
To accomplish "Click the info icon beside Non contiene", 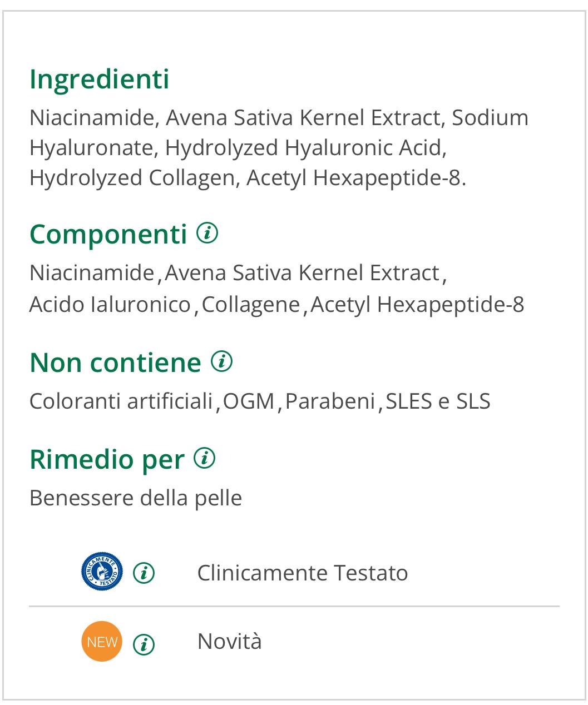I will 221,362.
